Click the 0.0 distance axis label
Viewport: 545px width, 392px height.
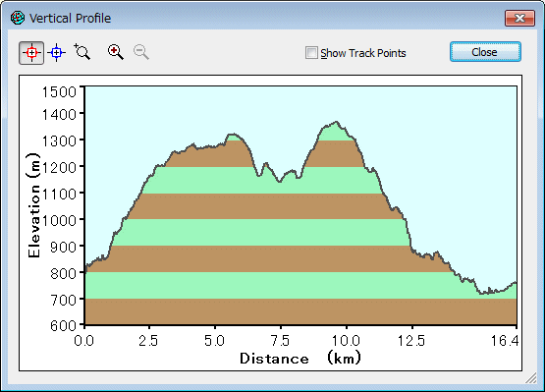[83, 341]
